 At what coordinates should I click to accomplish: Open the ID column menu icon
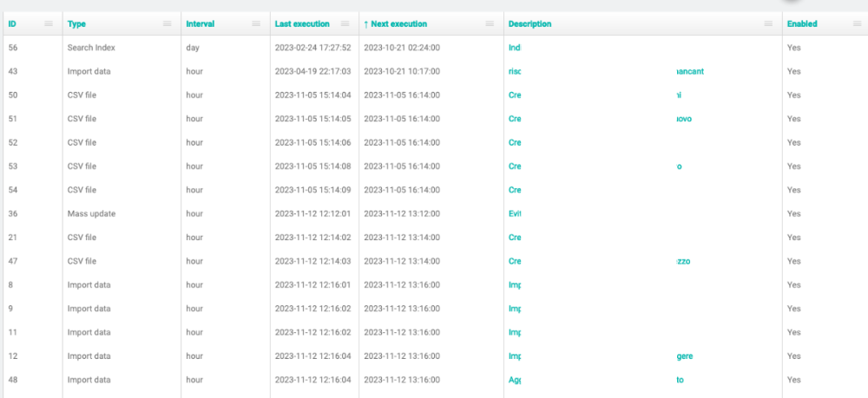click(49, 24)
